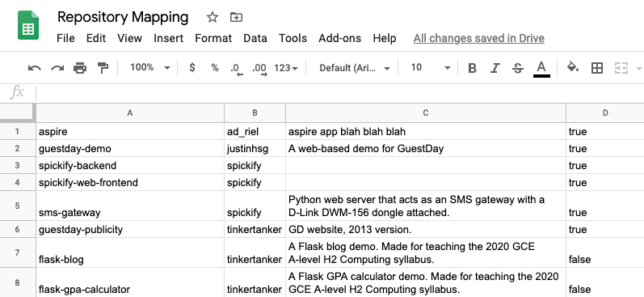Expand the font size 10 dropdown

point(431,67)
